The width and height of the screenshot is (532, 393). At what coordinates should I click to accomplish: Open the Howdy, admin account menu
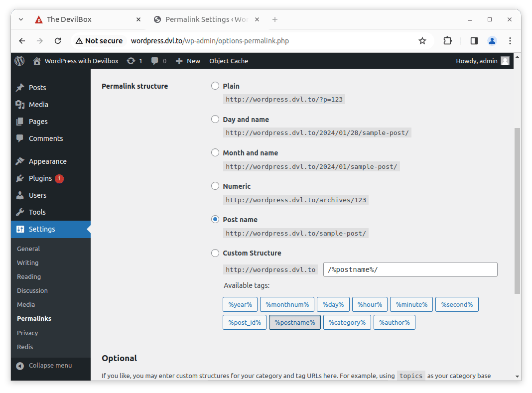pos(482,61)
